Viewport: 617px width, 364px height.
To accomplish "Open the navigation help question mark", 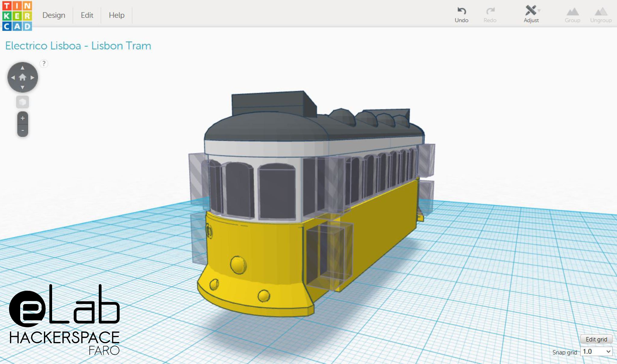I will point(44,64).
